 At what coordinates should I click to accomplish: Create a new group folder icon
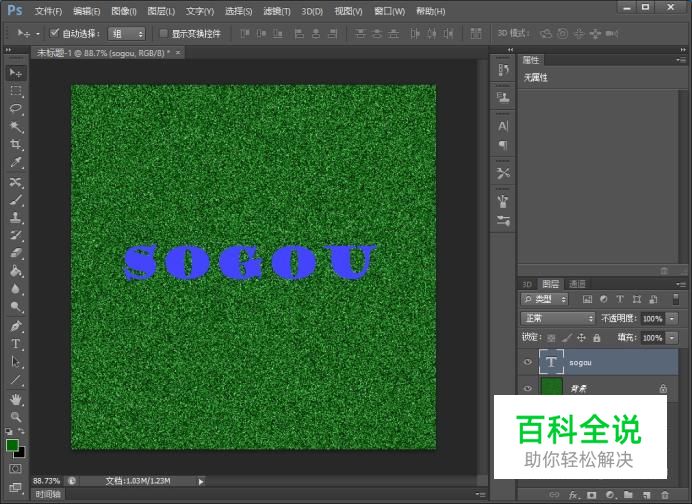tap(628, 495)
